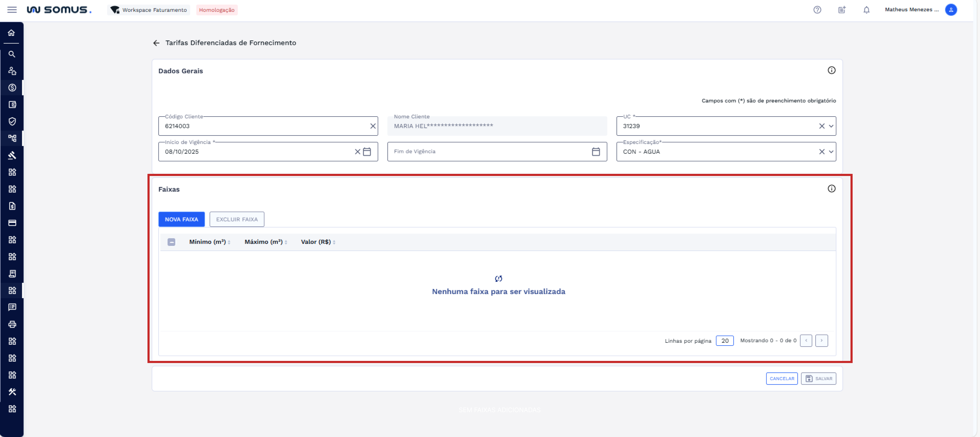Click the notifications bell icon
The width and height of the screenshot is (980, 437).
866,10
